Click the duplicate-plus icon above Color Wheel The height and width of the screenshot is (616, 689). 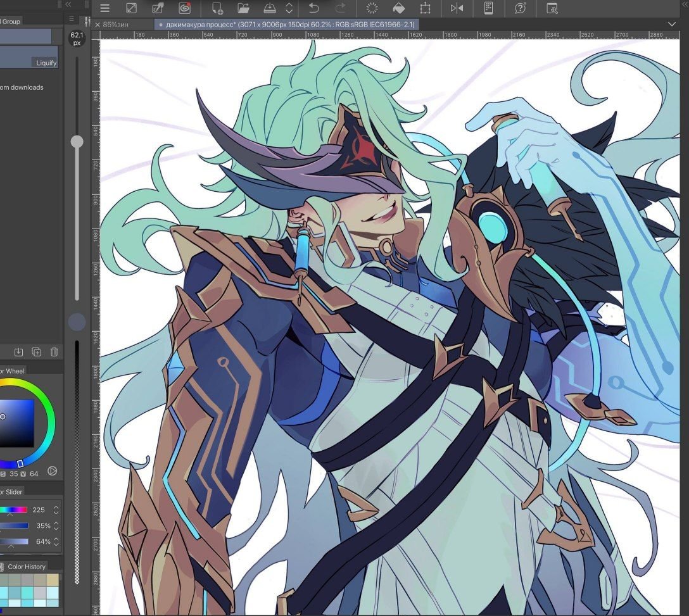37,352
